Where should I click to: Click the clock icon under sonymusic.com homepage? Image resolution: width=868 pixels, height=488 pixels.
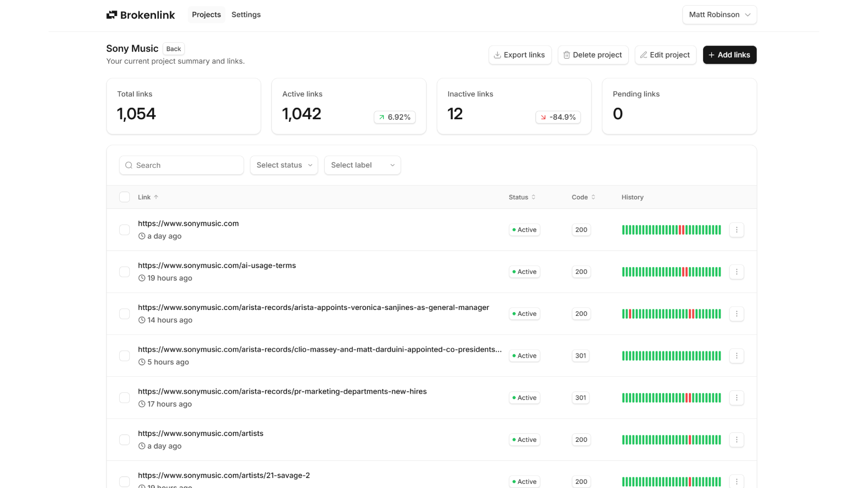coord(142,236)
